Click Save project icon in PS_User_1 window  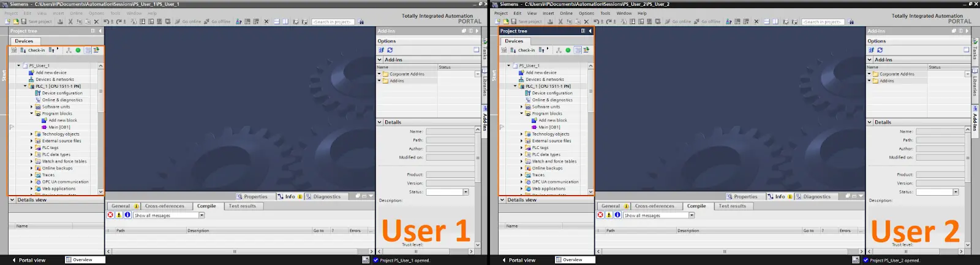tap(23, 21)
